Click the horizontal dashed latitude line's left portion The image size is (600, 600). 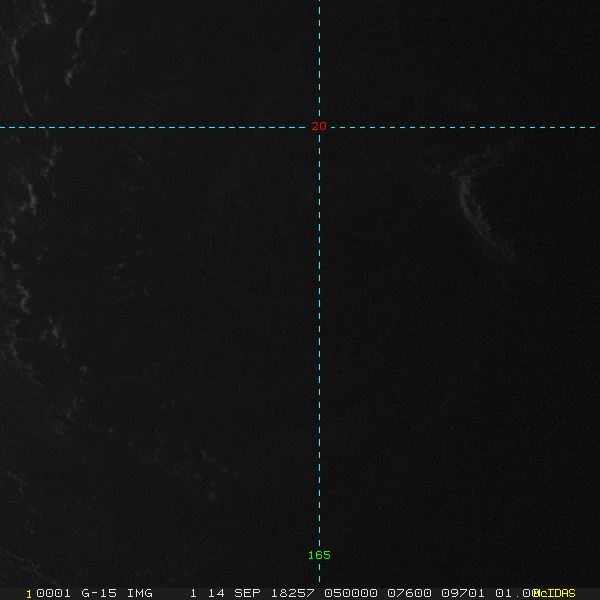150,127
